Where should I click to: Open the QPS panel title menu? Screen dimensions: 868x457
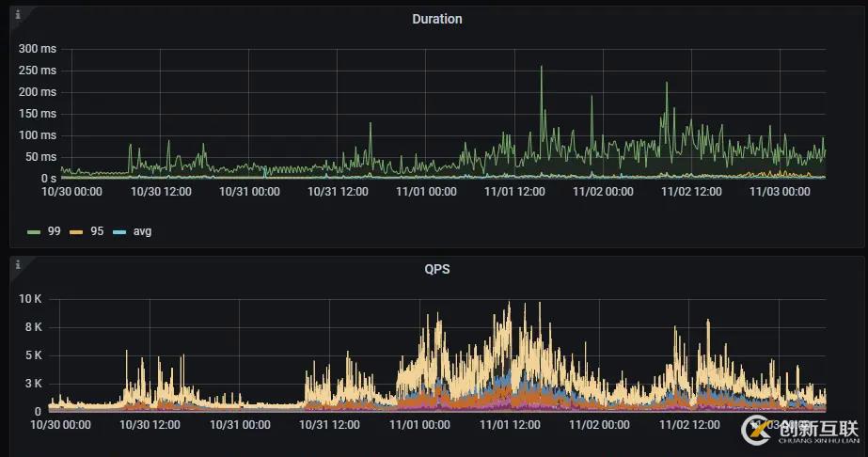click(436, 269)
